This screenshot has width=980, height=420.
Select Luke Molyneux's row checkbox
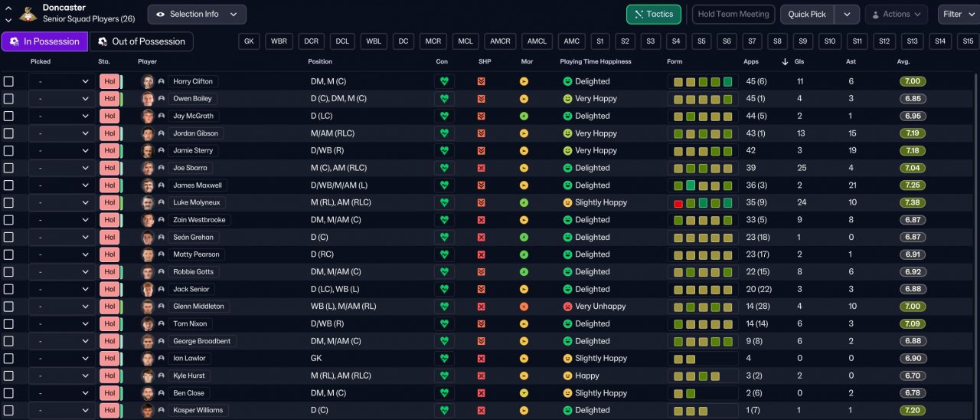(x=8, y=202)
